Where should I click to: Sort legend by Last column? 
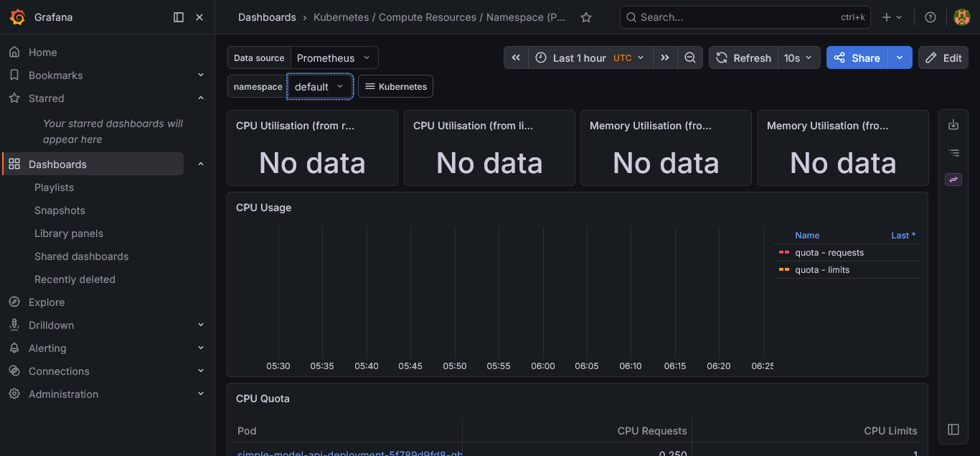903,236
